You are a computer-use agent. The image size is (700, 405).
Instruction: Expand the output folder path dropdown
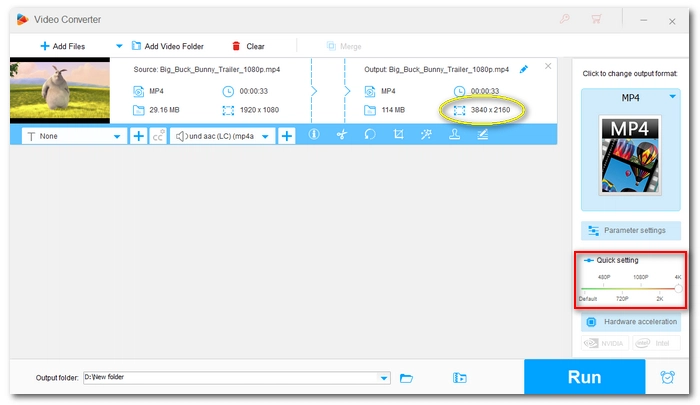click(x=384, y=378)
